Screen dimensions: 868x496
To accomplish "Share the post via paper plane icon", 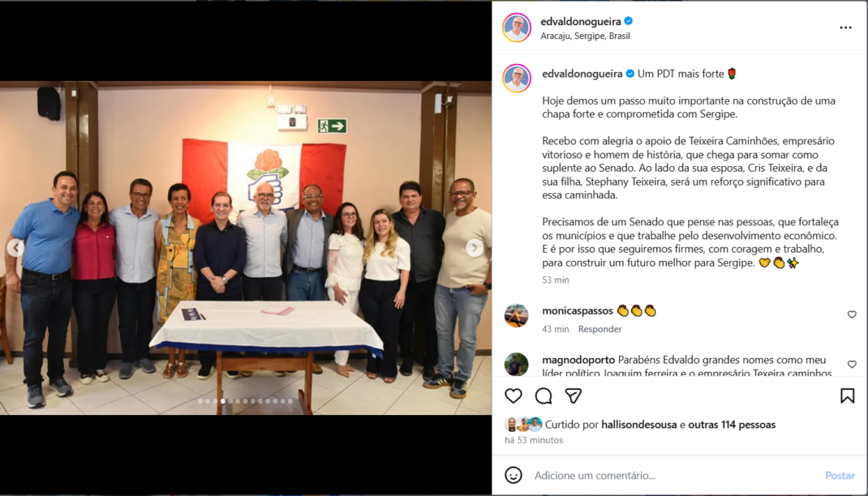I will [573, 396].
